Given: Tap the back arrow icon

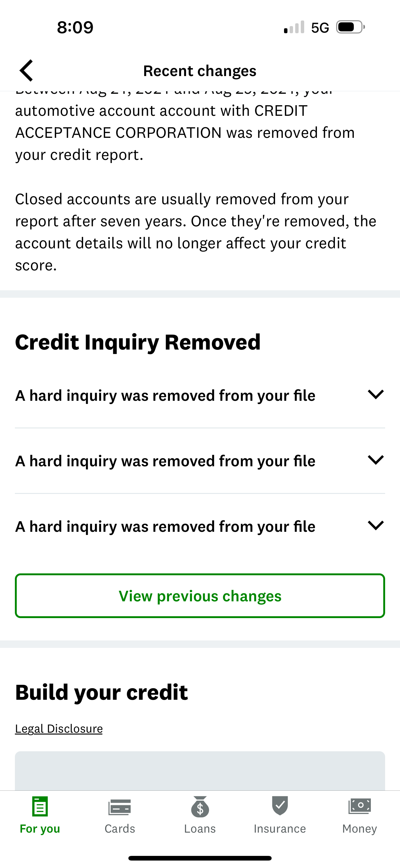Looking at the screenshot, I should (x=26, y=71).
